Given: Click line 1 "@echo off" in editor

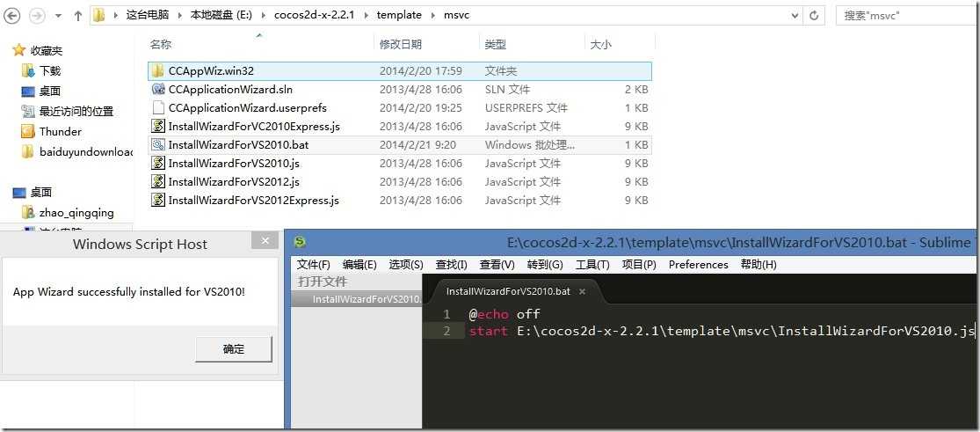Looking at the screenshot, I should (x=504, y=314).
